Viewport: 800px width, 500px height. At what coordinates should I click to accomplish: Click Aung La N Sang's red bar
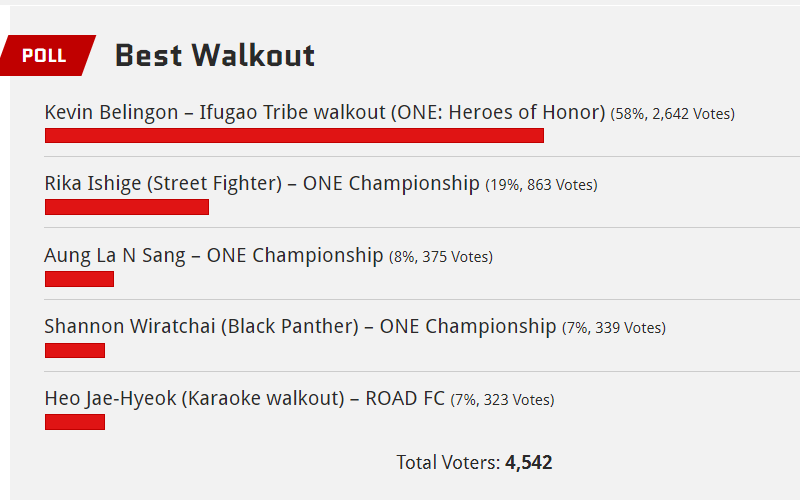coord(80,279)
